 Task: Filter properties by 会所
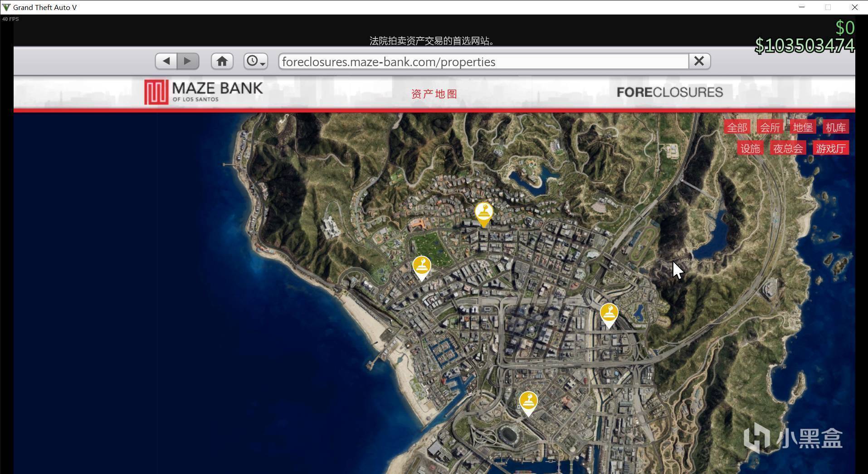[x=770, y=127]
